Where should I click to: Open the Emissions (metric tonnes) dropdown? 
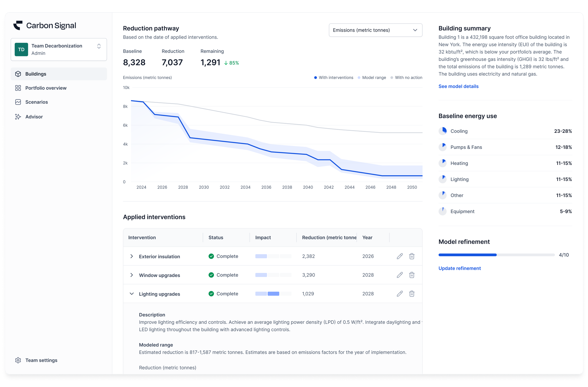tap(375, 30)
